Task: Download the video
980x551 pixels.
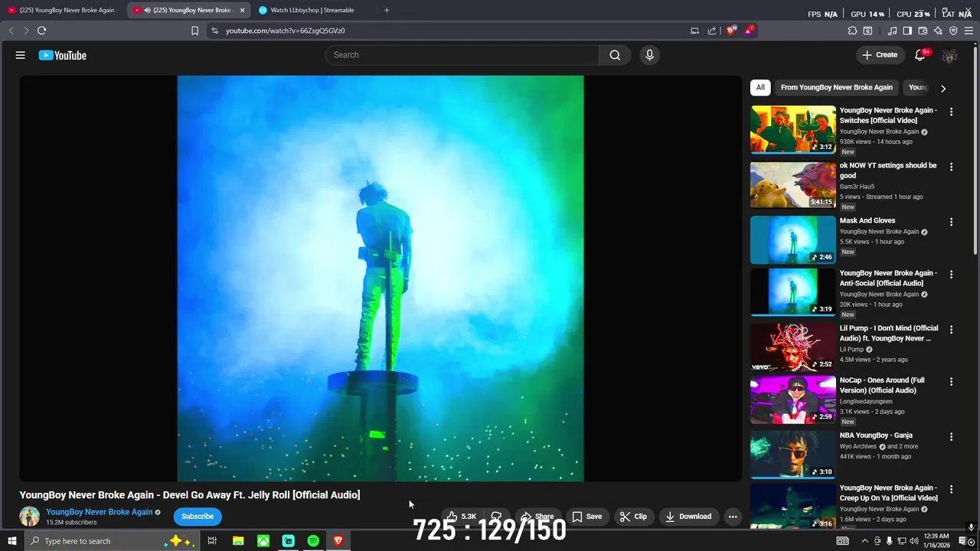Action: (688, 517)
